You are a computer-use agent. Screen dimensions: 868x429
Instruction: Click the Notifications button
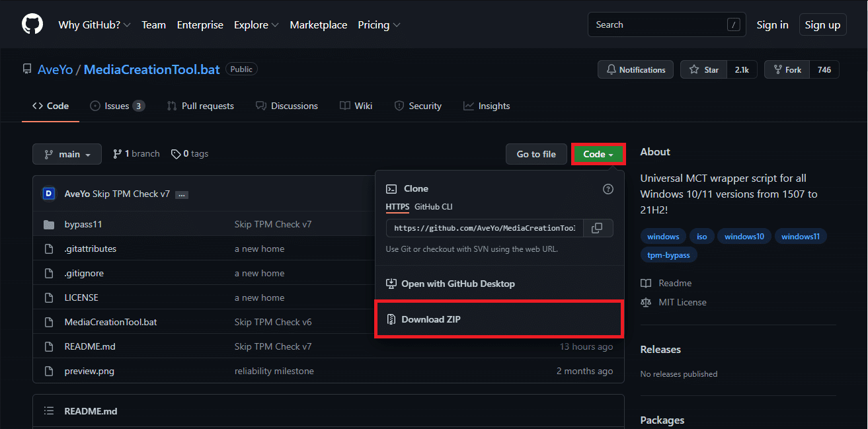pos(635,69)
